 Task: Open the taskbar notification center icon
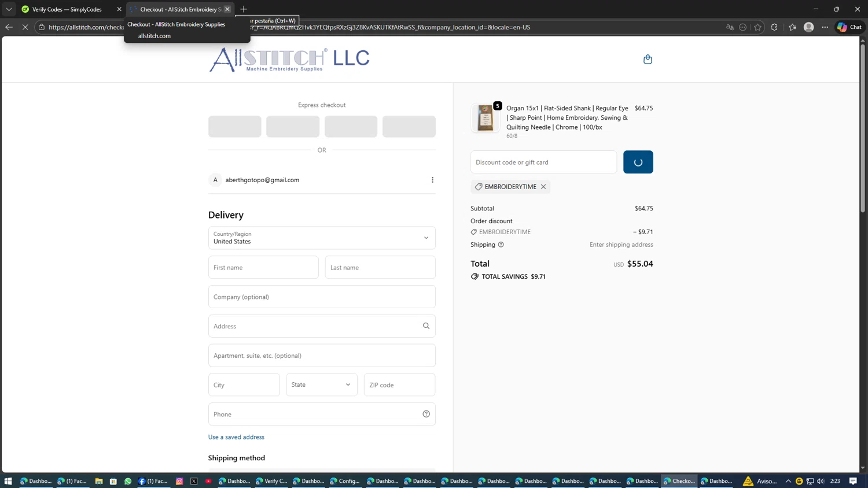coord(853,481)
